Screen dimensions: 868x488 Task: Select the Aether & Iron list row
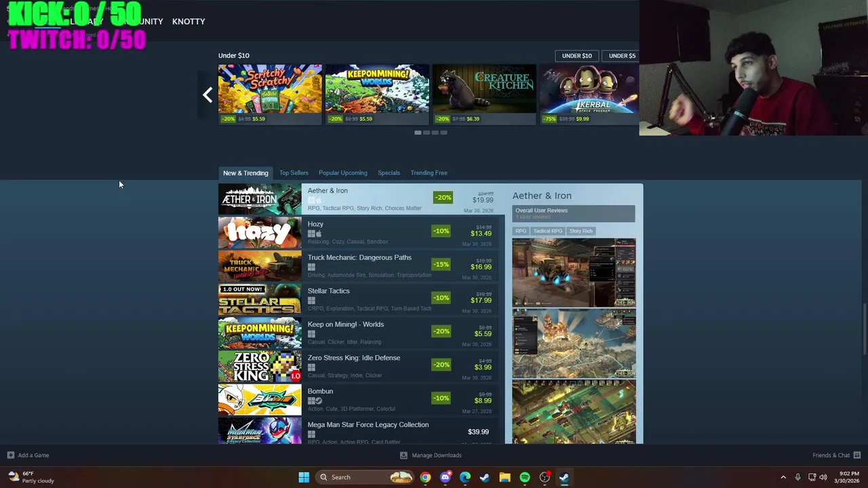coord(361,199)
